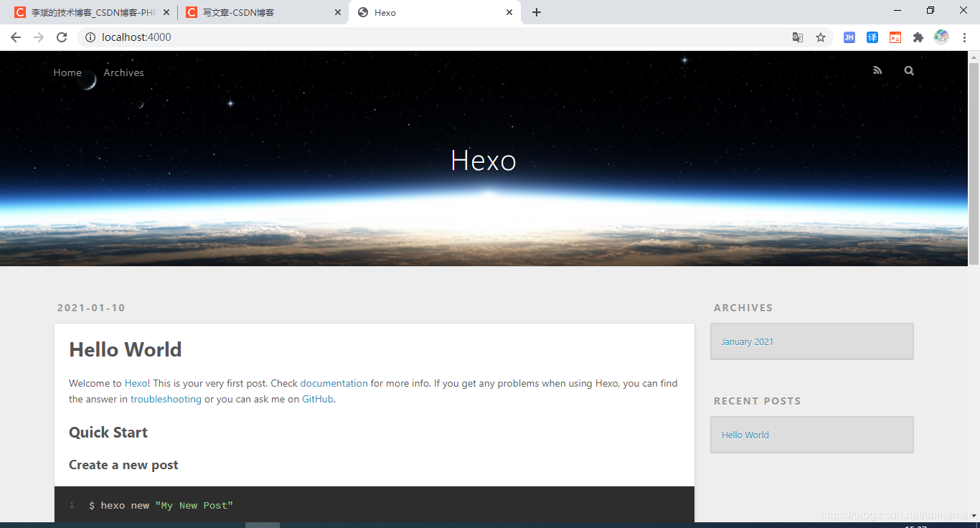Open the blog search icon
The image size is (980, 528).
[909, 70]
